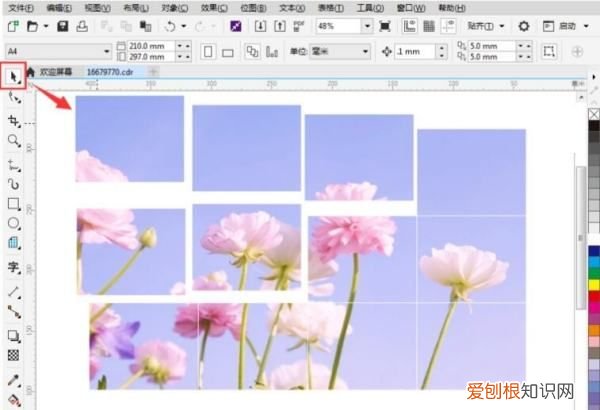Save the document with the floppy icon
The width and height of the screenshot is (600, 410).
coord(63,26)
